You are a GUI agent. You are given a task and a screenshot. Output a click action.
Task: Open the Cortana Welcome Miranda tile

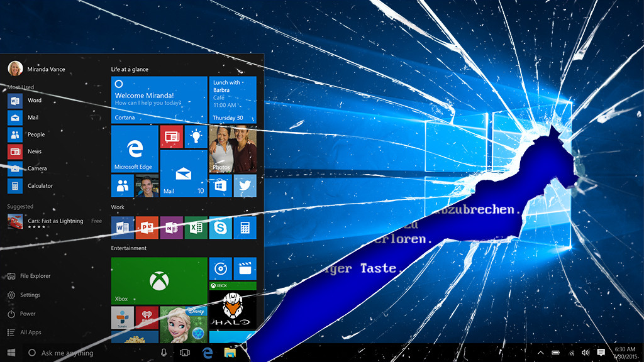click(x=159, y=100)
